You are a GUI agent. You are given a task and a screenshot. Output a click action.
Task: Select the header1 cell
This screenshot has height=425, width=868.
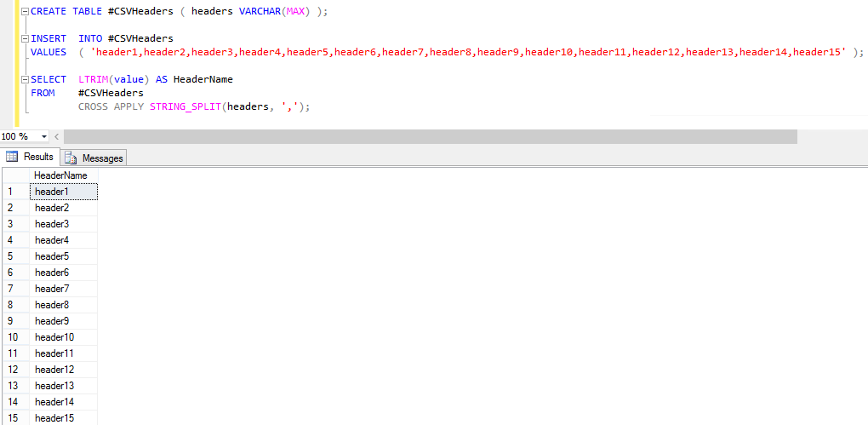[63, 191]
